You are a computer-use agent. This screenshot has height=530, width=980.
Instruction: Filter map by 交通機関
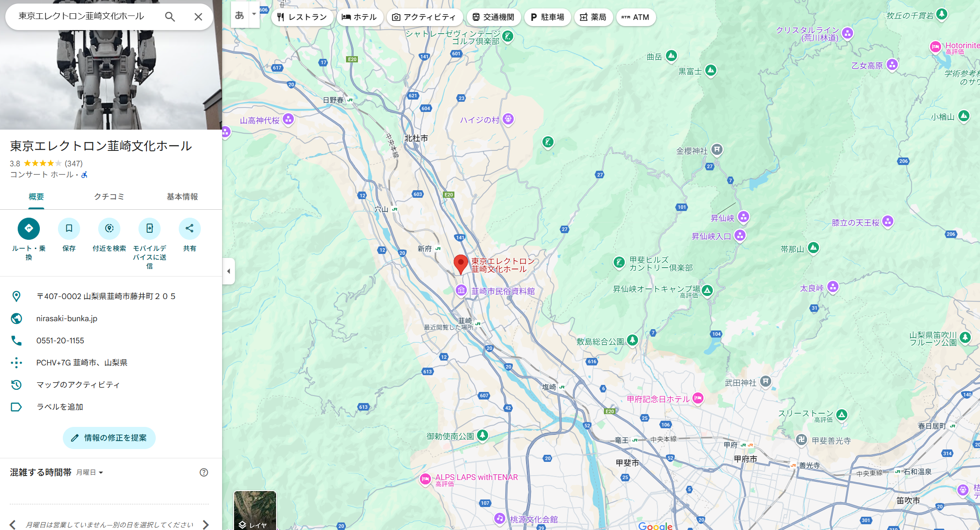click(x=494, y=17)
